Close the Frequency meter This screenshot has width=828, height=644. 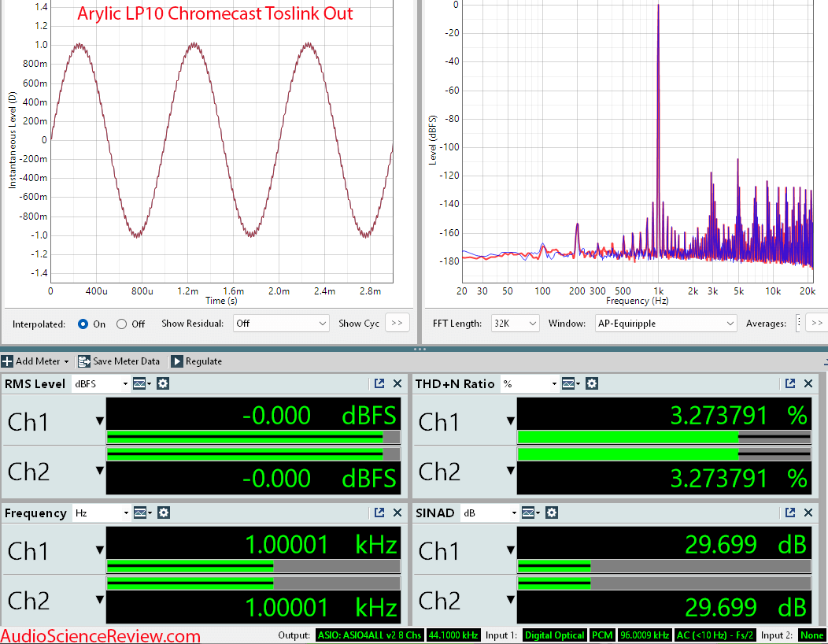pyautogui.click(x=397, y=513)
